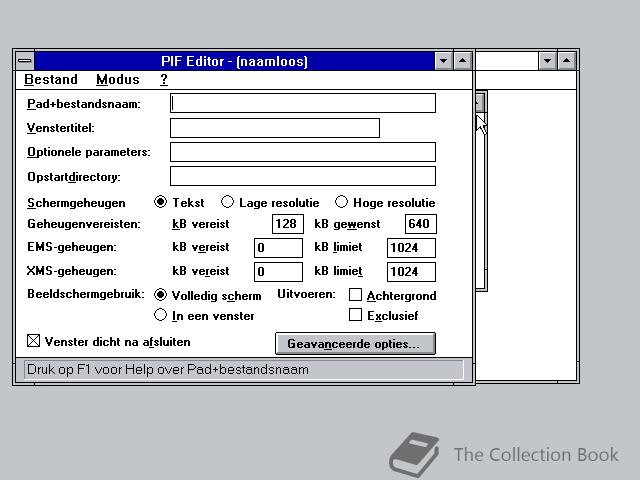
Task: Open the PIF Editor control menu box
Action: point(25,61)
